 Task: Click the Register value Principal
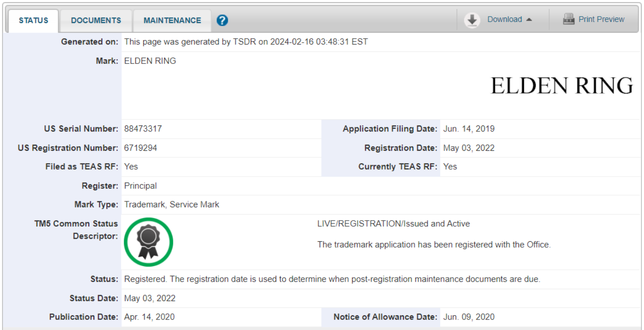(x=140, y=186)
